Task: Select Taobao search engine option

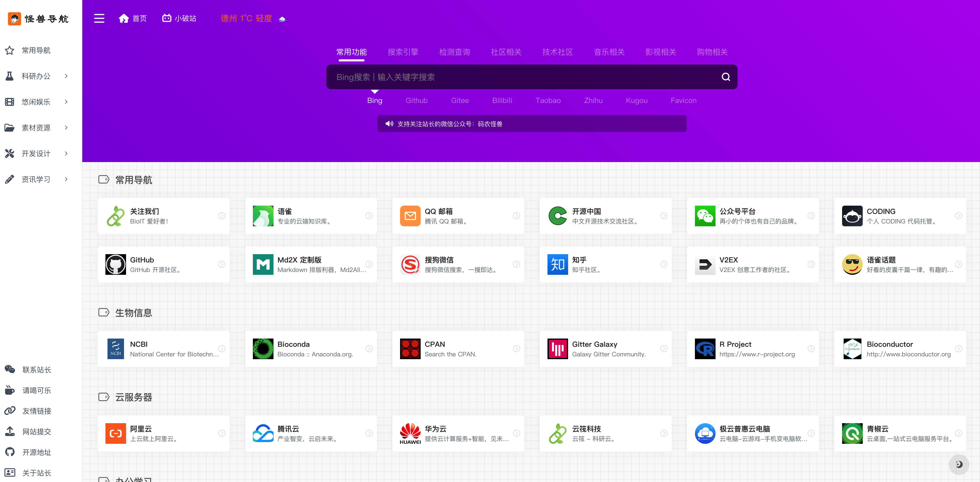Action: pyautogui.click(x=548, y=101)
